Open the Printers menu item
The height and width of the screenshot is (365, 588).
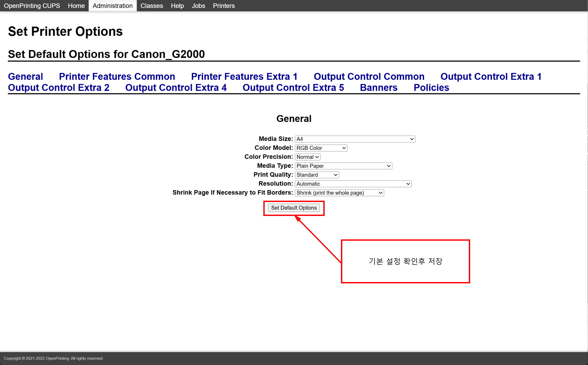click(224, 6)
